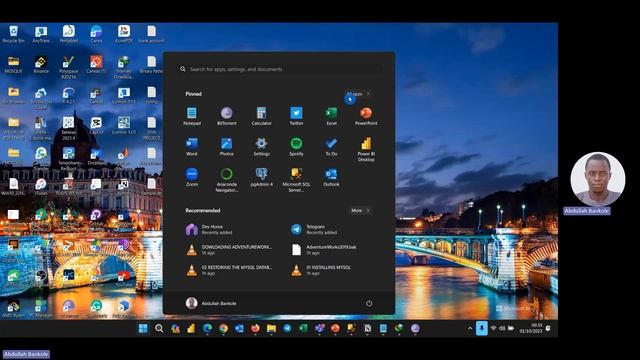
Task: Open Zoom from the pinned apps
Action: pos(192,177)
